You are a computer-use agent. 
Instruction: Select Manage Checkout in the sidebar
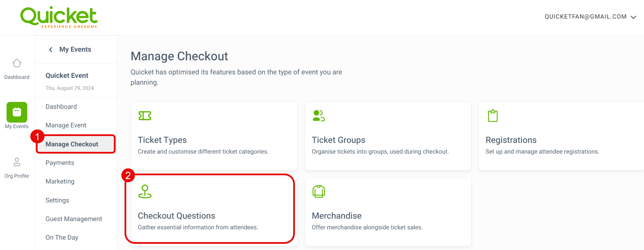pyautogui.click(x=72, y=144)
